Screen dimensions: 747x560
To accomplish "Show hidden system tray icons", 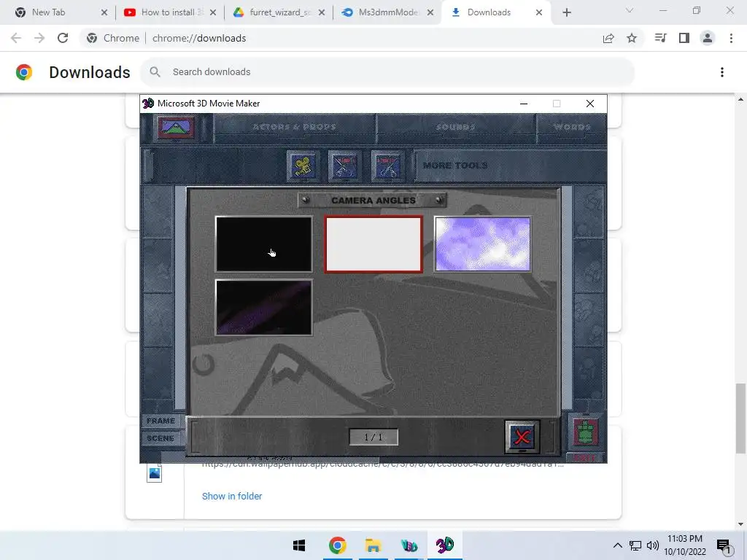I will tap(617, 545).
